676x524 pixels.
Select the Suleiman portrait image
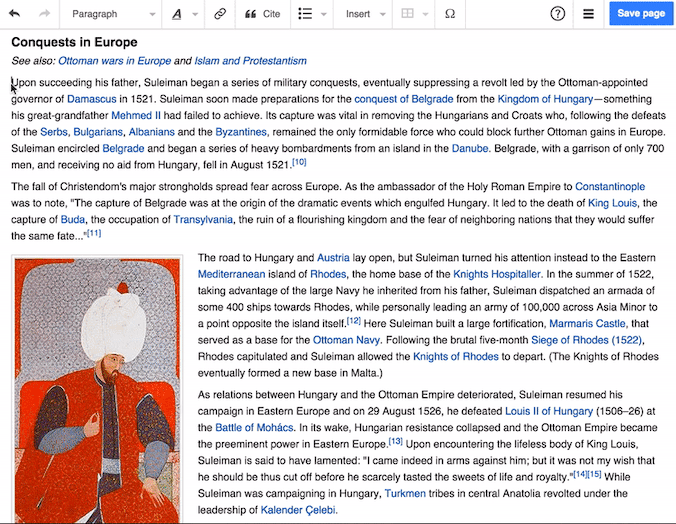tap(97, 390)
